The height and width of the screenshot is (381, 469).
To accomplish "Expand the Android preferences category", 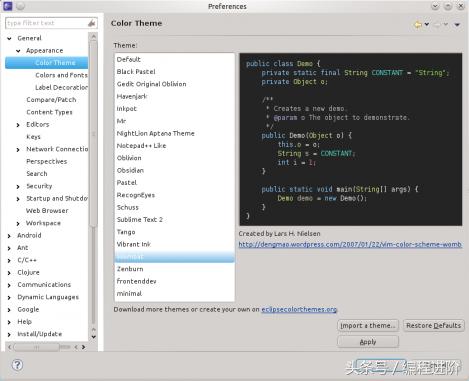I will [x=9, y=236].
